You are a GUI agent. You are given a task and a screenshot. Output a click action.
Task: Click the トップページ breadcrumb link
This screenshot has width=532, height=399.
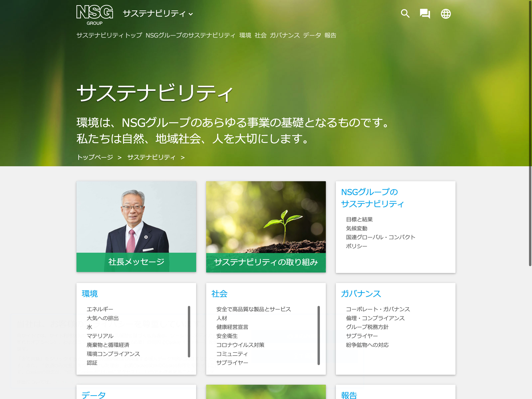[95, 157]
